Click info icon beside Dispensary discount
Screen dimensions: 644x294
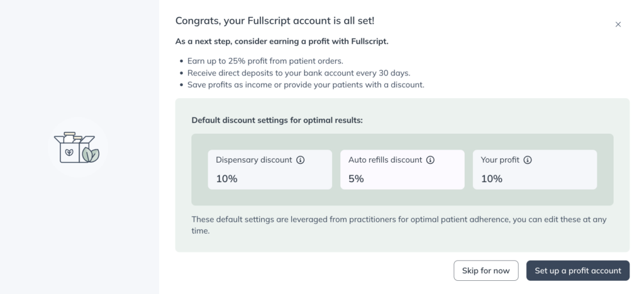(x=300, y=160)
